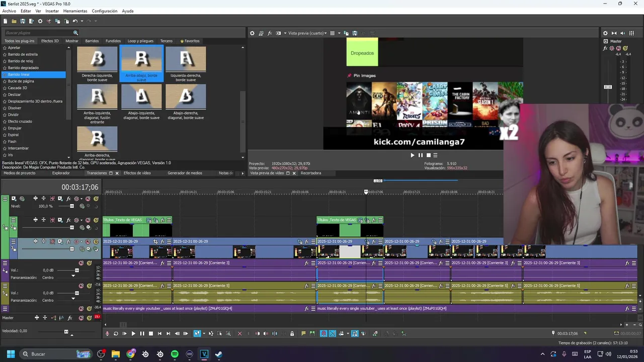This screenshot has width=644, height=362.
Task: Click Vol. slider on Corriente 3 audio track
Action: click(76, 270)
